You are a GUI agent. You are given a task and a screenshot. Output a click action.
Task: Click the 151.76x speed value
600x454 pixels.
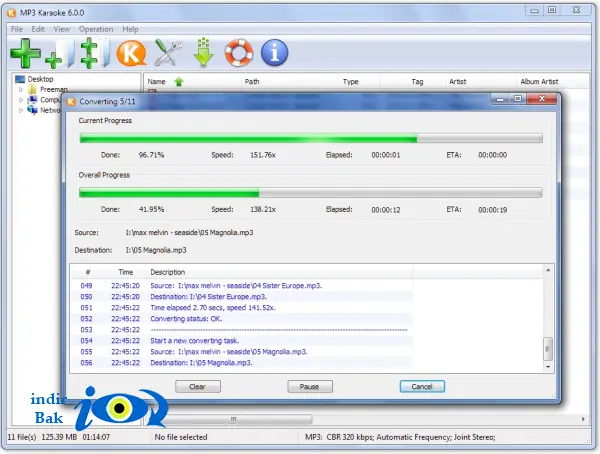263,155
